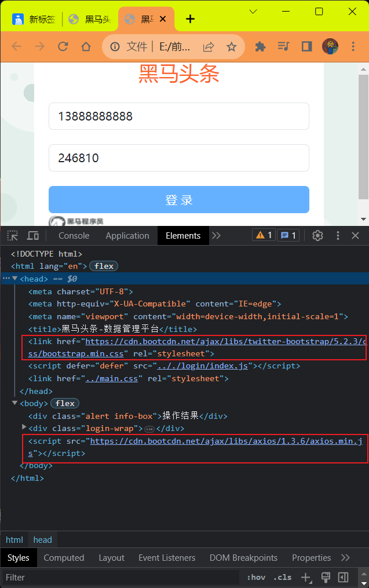Screen dimensions: 369x588
Task: Click the flex badge on html element
Action: [x=104, y=266]
